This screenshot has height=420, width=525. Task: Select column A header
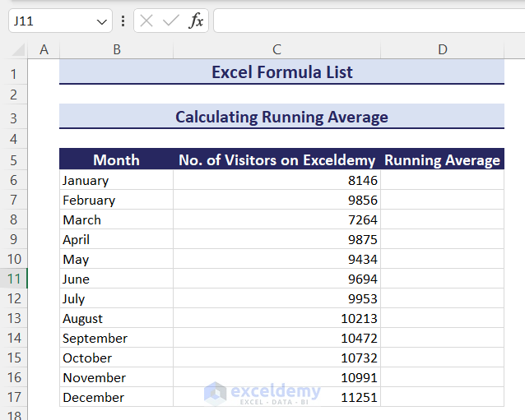[44, 50]
